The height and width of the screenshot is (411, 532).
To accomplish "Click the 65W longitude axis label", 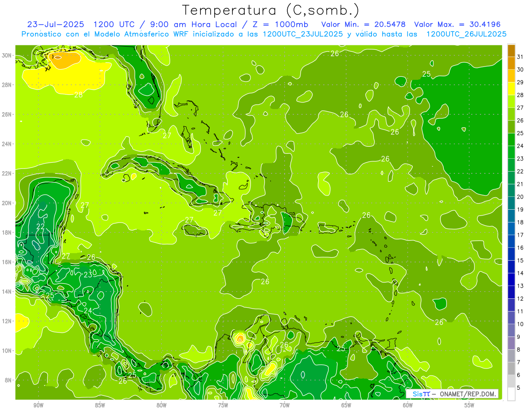I will click(x=346, y=405).
